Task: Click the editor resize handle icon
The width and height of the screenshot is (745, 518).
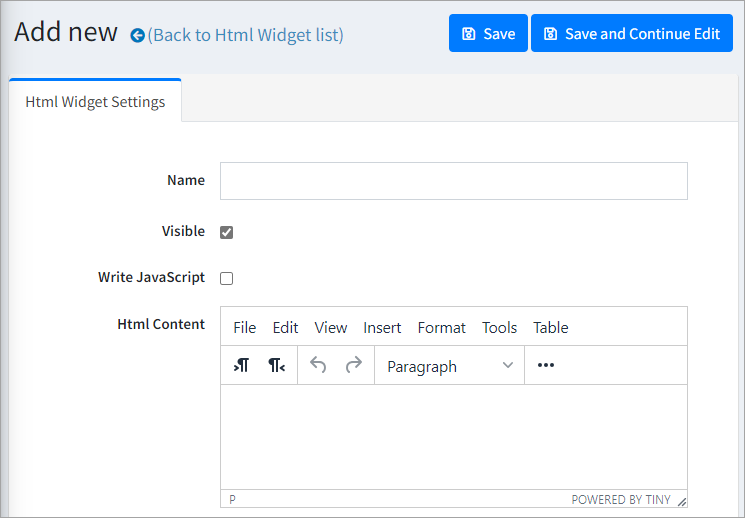Action: (x=682, y=501)
